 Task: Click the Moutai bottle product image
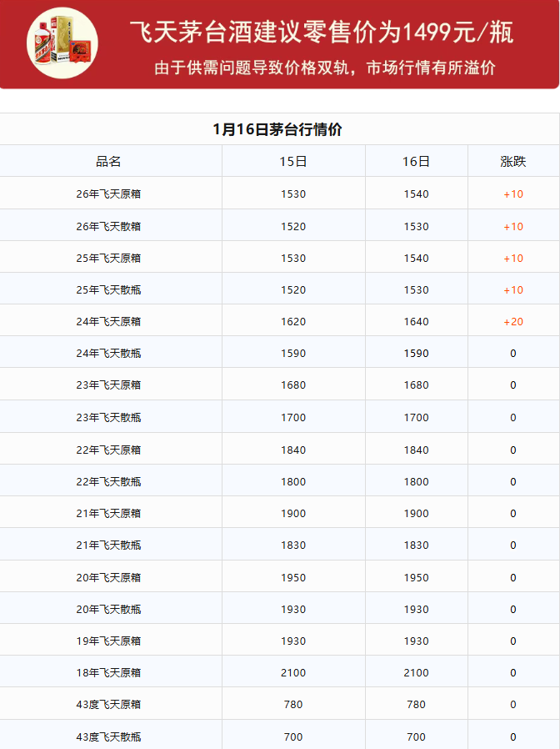62,43
